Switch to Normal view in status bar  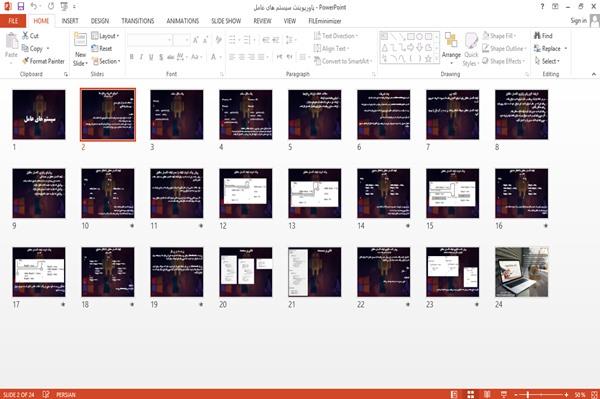(x=454, y=394)
